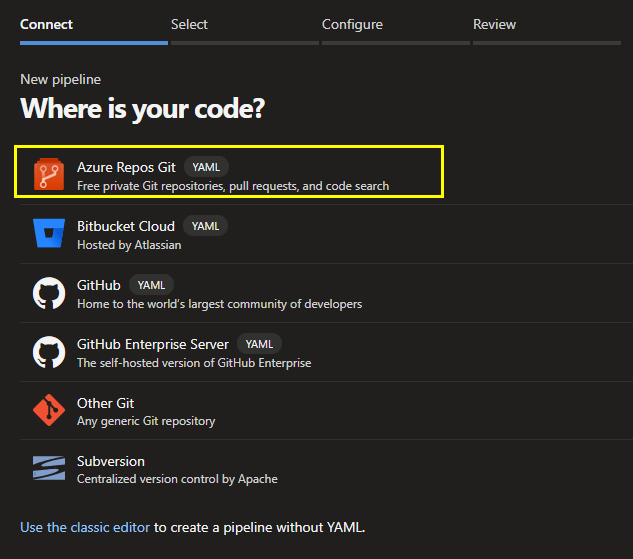Screen dimensions: 633x559
Task: Click YAML badge beside Azure Repos Git
Action: pyautogui.click(x=206, y=167)
